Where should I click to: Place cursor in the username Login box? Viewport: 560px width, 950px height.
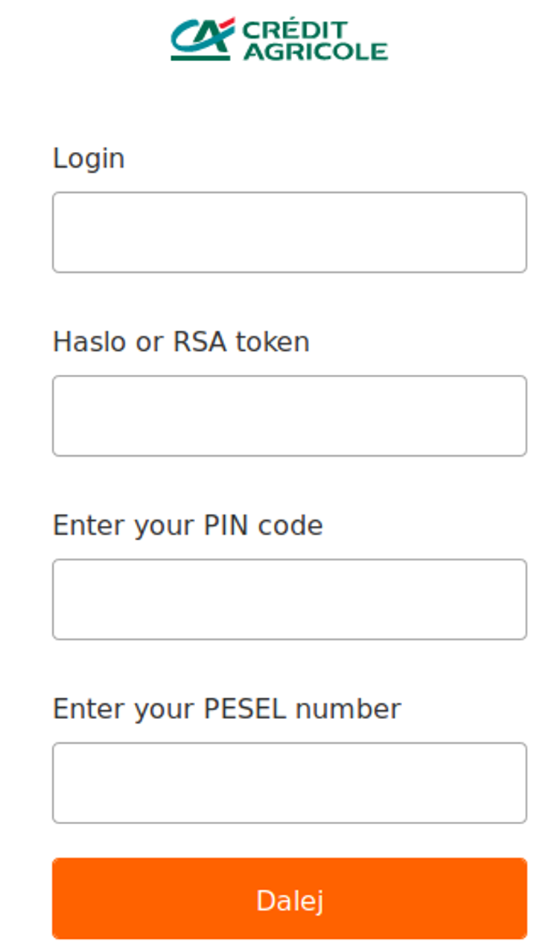tap(289, 232)
